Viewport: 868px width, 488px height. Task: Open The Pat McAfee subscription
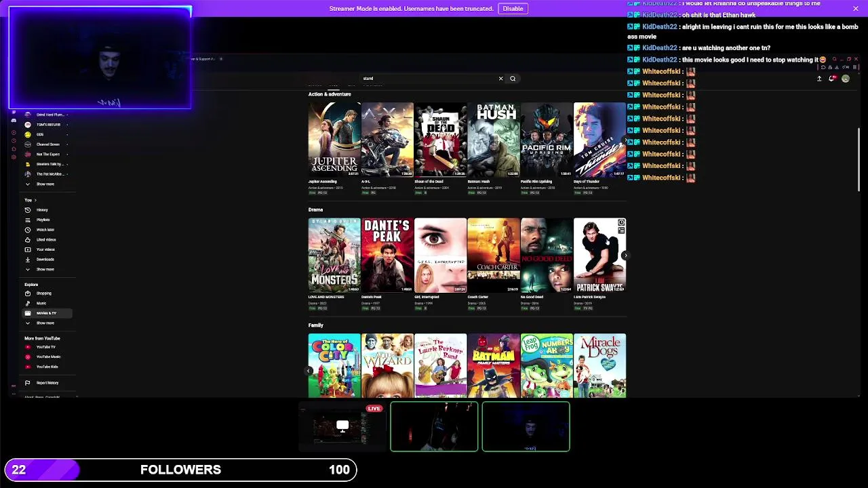47,174
